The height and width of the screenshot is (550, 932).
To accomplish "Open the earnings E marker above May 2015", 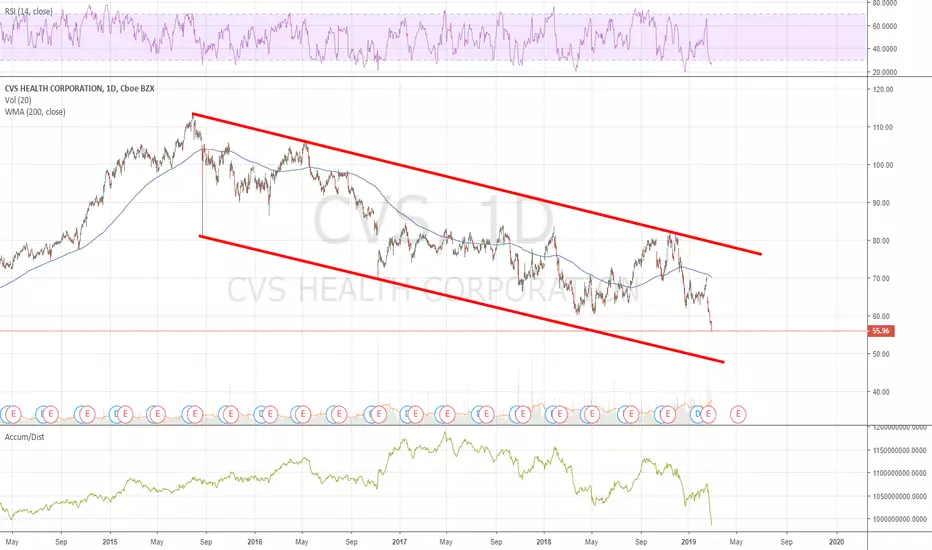I will tap(158, 413).
